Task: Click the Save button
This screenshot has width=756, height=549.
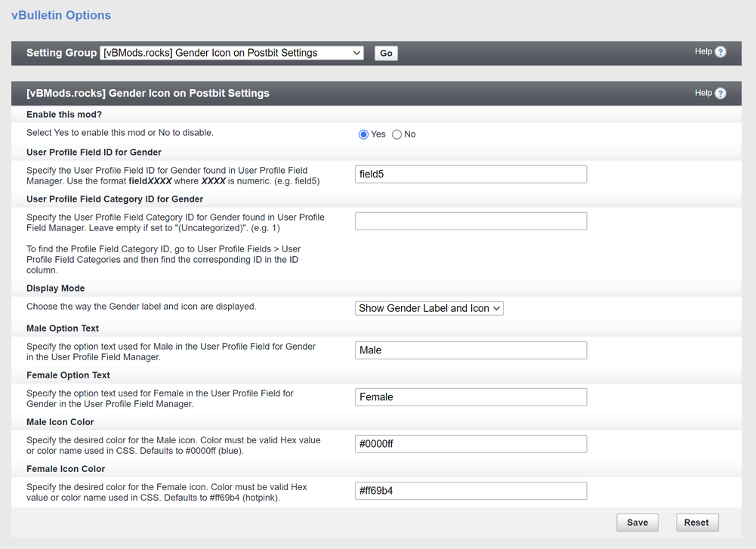Action: [637, 523]
